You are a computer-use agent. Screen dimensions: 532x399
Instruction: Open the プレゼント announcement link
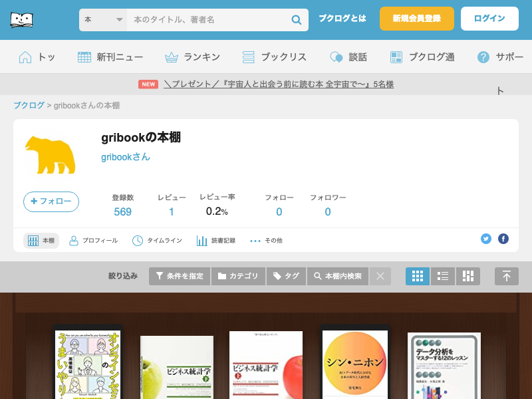(279, 84)
